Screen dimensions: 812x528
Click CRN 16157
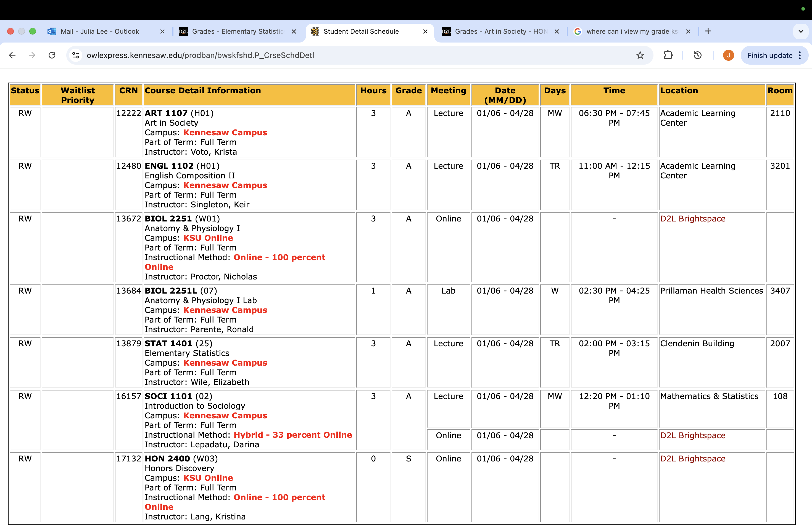point(129,396)
